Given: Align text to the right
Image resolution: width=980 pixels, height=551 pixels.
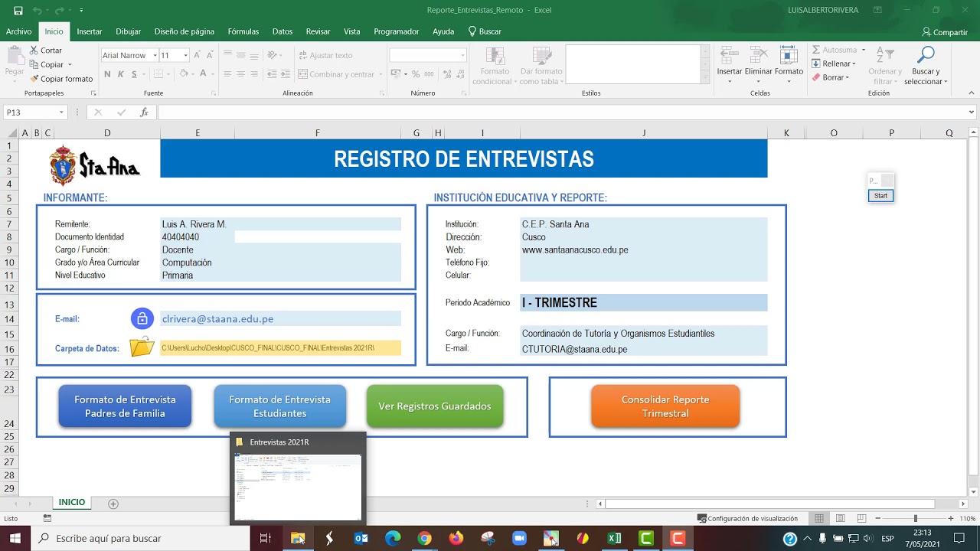Looking at the screenshot, I should pos(255,74).
